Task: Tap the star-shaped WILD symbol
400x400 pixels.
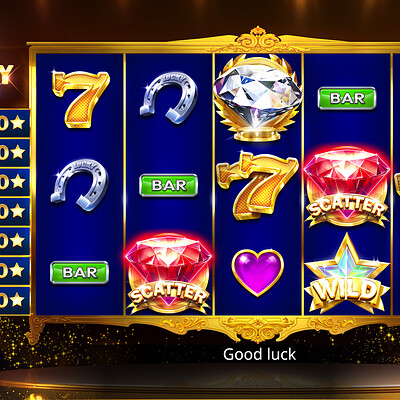Action: 347,274
